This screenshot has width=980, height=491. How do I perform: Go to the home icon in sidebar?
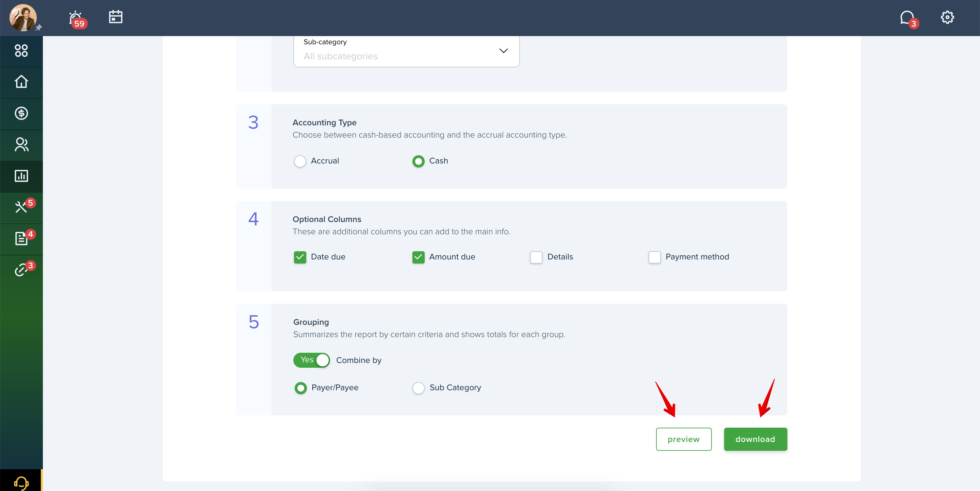click(21, 82)
